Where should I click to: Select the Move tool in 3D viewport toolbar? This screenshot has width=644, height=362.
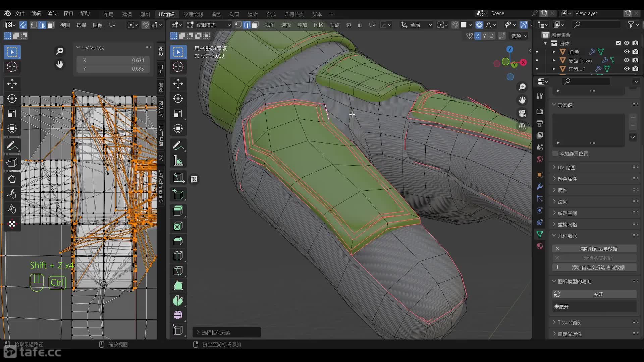point(178,83)
